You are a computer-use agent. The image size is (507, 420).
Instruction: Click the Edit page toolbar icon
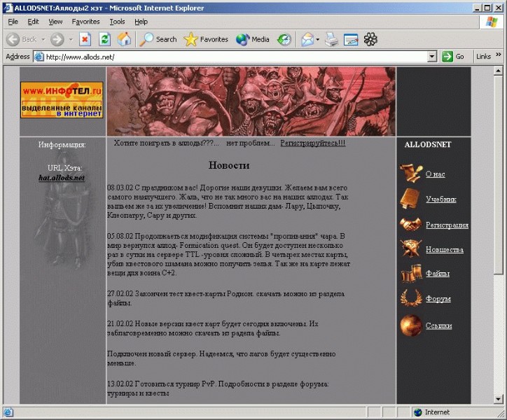click(351, 39)
